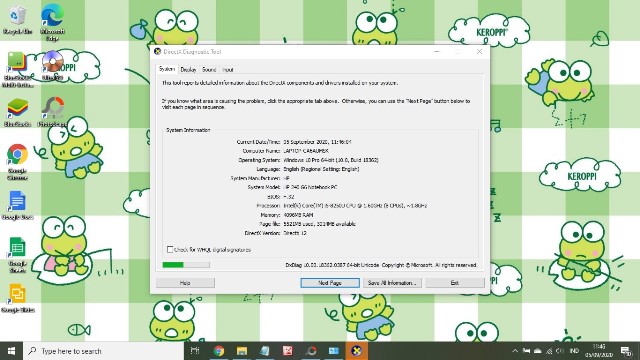
Task: Click Save All Information button
Action: tap(392, 282)
